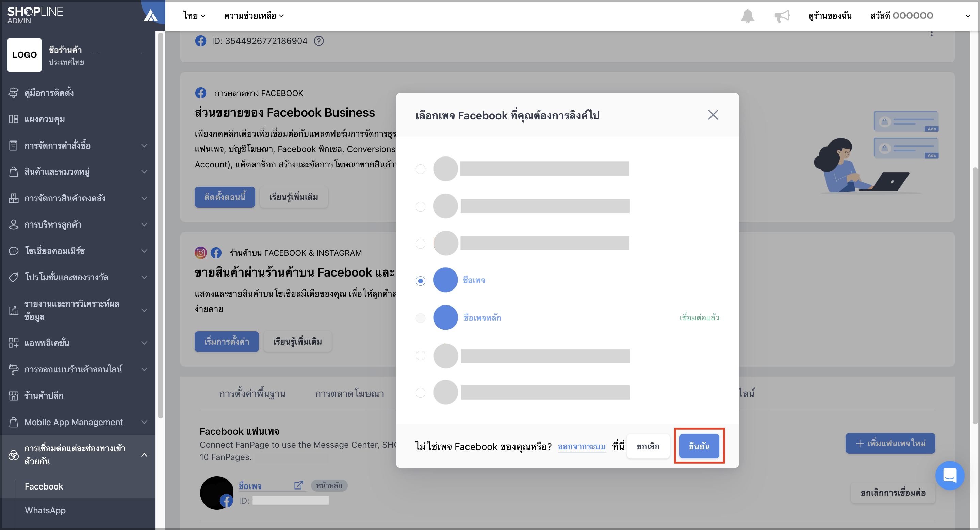The width and height of the screenshot is (980, 530).
Task: Collapse การเชื่อมต่อแต่ละช่องทาง section chevron
Action: coord(144,455)
